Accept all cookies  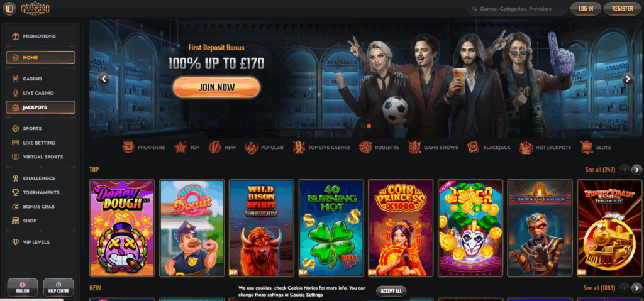[391, 291]
